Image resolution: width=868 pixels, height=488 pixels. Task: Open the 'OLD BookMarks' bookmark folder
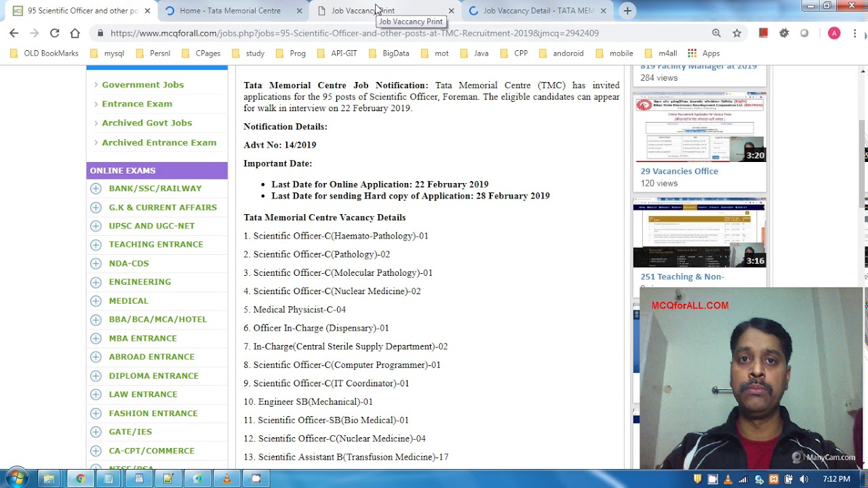tap(45, 53)
